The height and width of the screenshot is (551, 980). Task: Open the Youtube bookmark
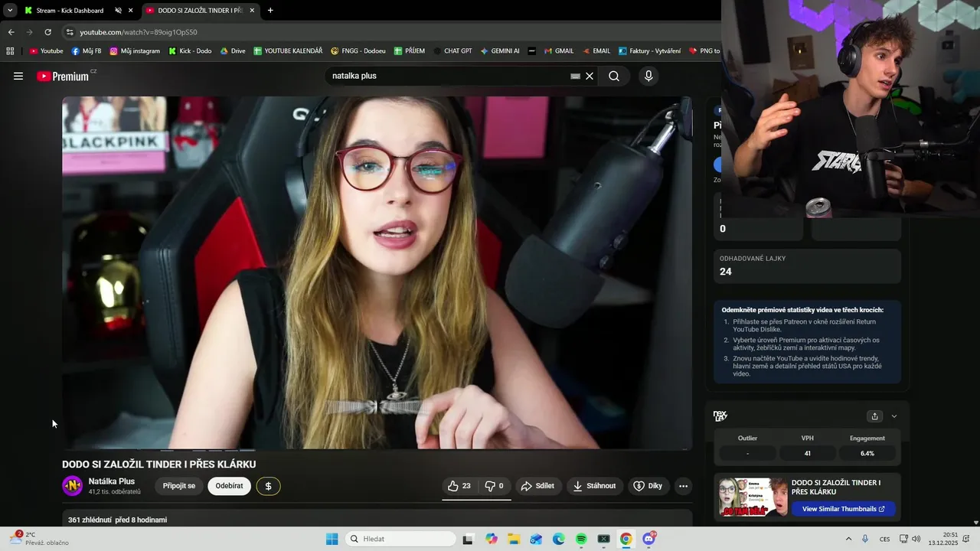(x=46, y=51)
